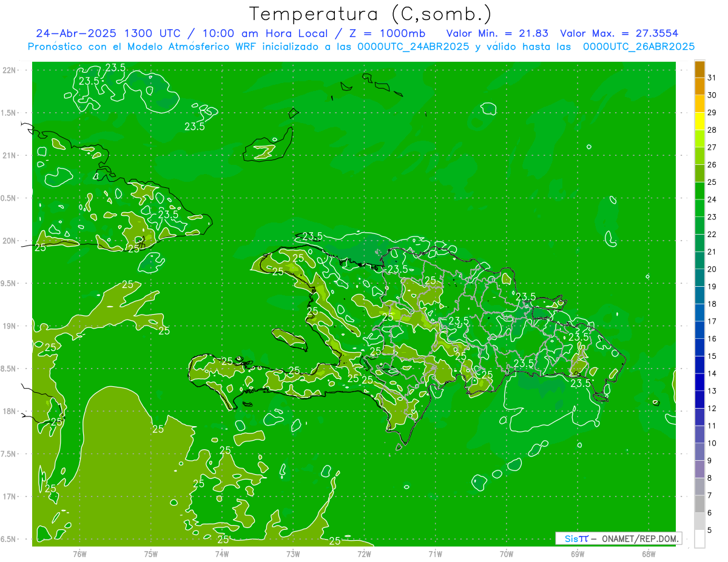Click the legend value "28"
The image size is (728, 562).
point(712,130)
